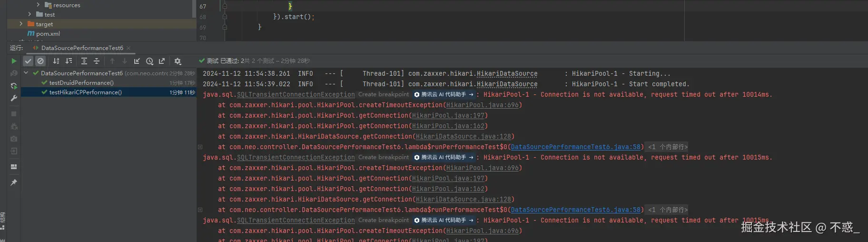Click line number 69 in editor gutter
Image resolution: width=868 pixels, height=242 pixels.
[203, 28]
